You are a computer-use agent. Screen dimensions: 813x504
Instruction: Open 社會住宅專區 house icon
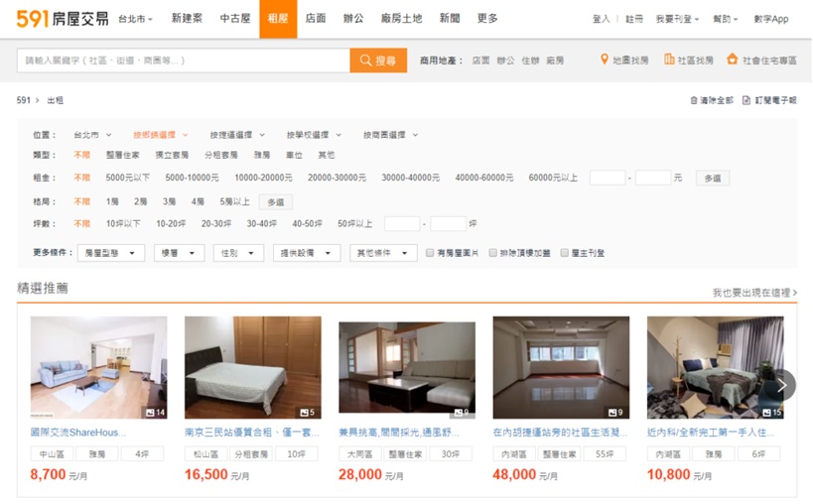pyautogui.click(x=733, y=61)
